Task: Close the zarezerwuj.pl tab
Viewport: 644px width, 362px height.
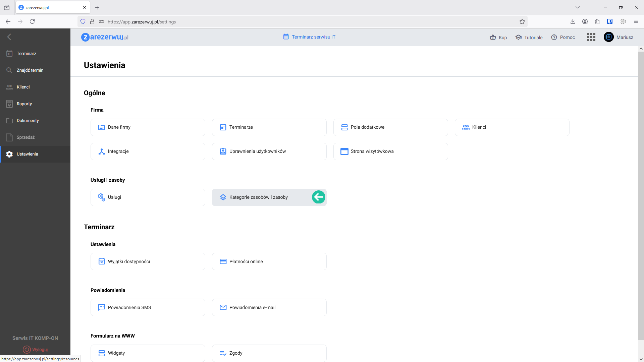Action: (x=85, y=7)
